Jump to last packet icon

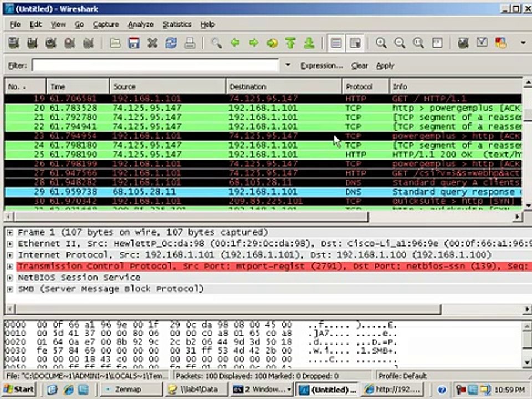pos(309,43)
